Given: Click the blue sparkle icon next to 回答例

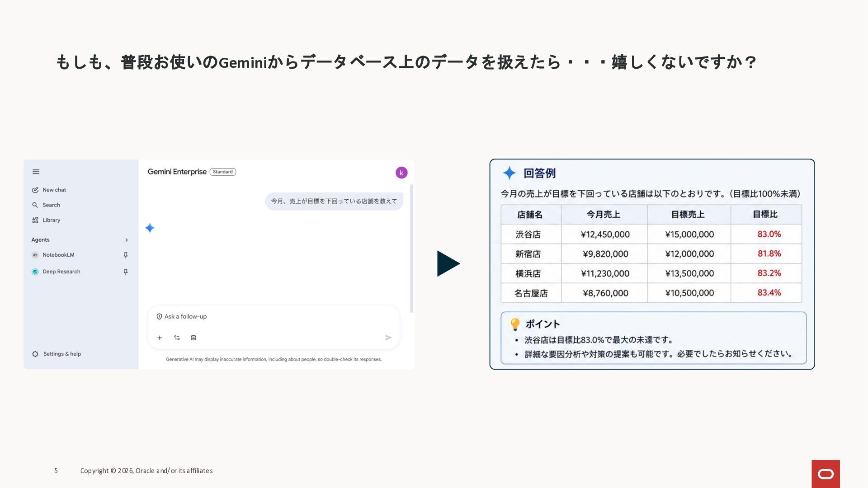Looking at the screenshot, I should pos(509,173).
